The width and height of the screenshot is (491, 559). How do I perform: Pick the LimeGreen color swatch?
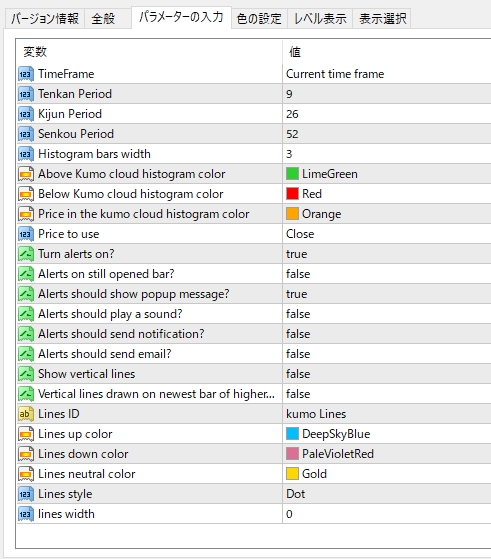point(292,174)
